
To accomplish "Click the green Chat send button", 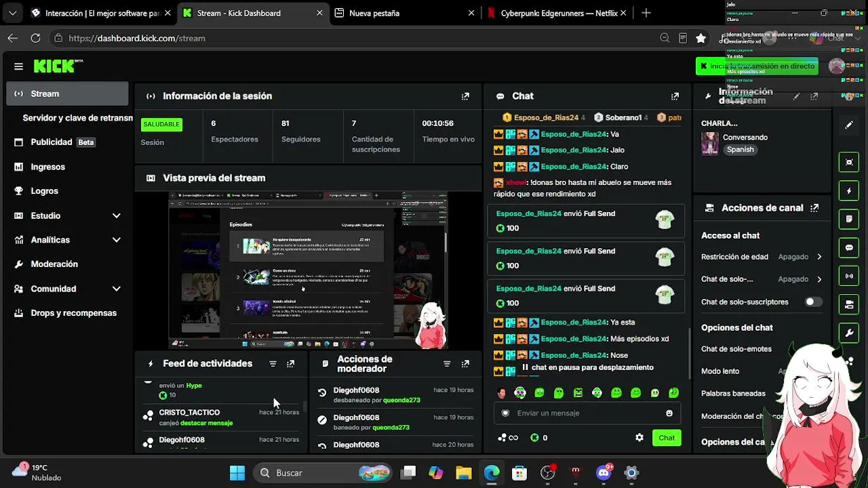I will (667, 438).
